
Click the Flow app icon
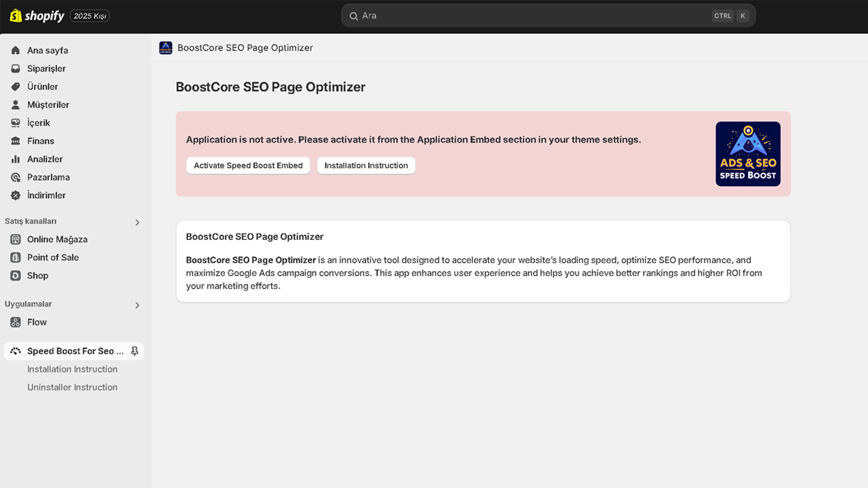(x=15, y=322)
